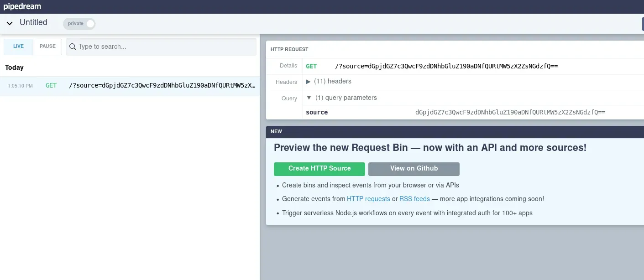Click the source parameter name
The height and width of the screenshot is (280, 644).
tap(317, 113)
